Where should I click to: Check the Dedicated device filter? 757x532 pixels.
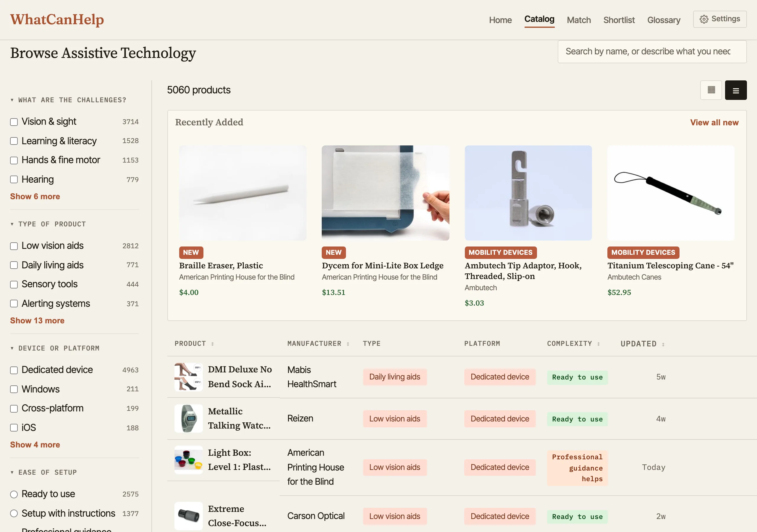(14, 370)
